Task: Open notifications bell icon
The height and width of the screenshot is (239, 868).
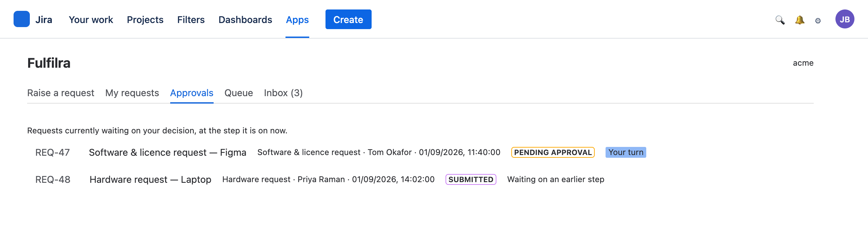Action: coord(800,20)
